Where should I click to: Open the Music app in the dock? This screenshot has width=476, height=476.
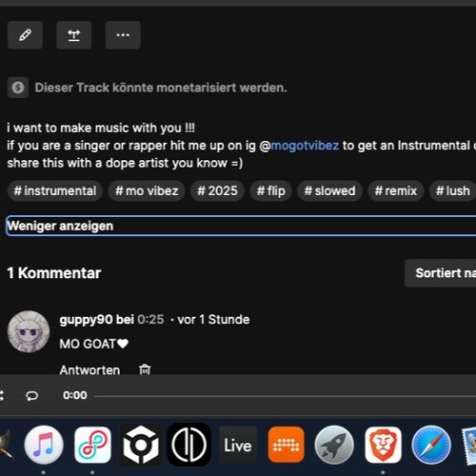coord(44,445)
